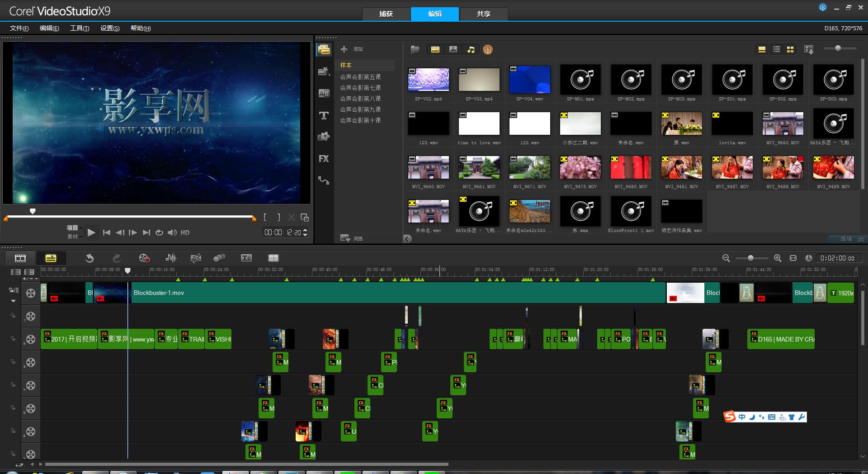Open the 工具 menu
Viewport: 868px width, 474px height.
pos(80,28)
